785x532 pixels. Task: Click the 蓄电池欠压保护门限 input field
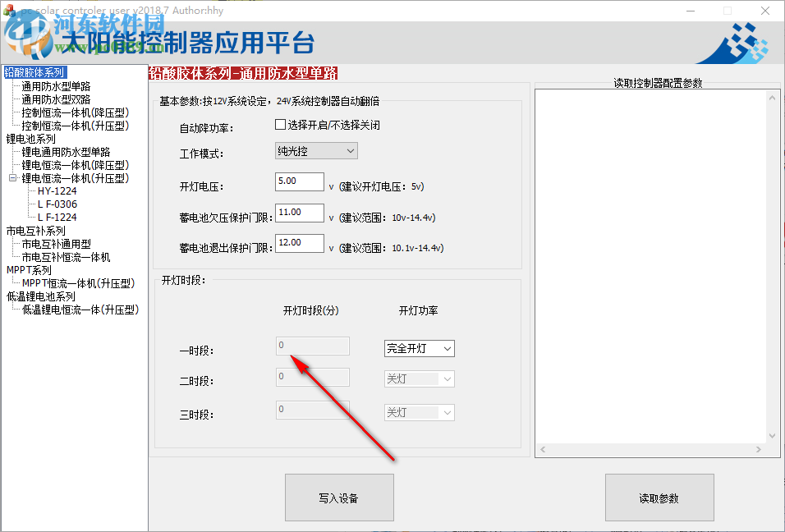[x=300, y=212]
